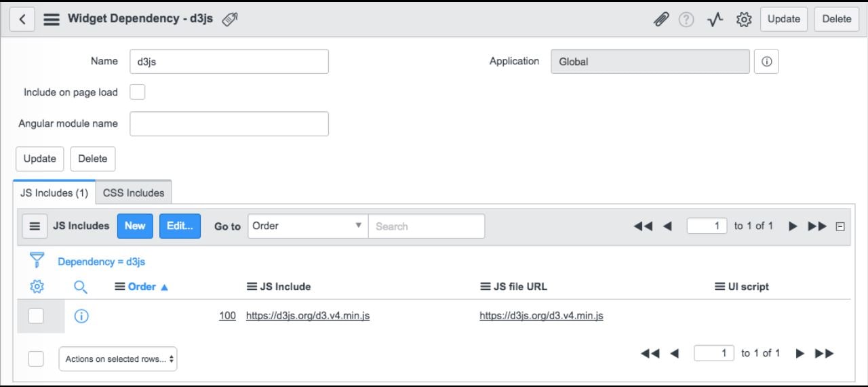Create a new JS Include with New
This screenshot has width=868, height=387.
[135, 226]
